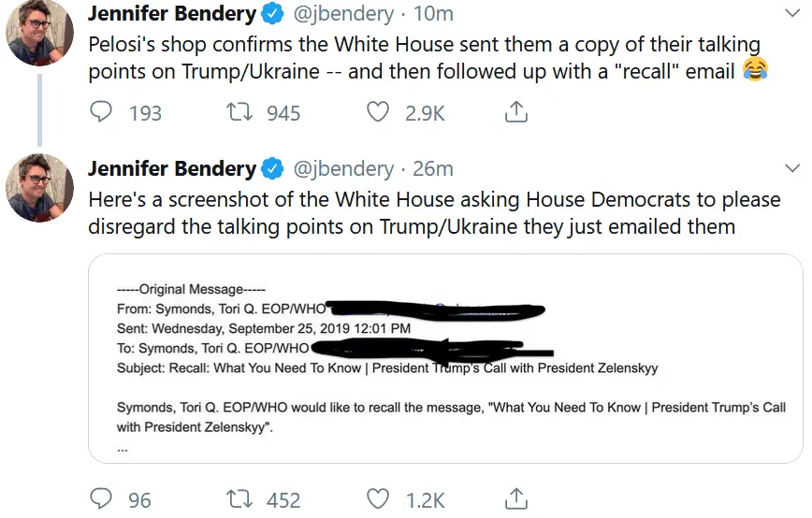Share the White House screenshot tweet

(x=515, y=499)
